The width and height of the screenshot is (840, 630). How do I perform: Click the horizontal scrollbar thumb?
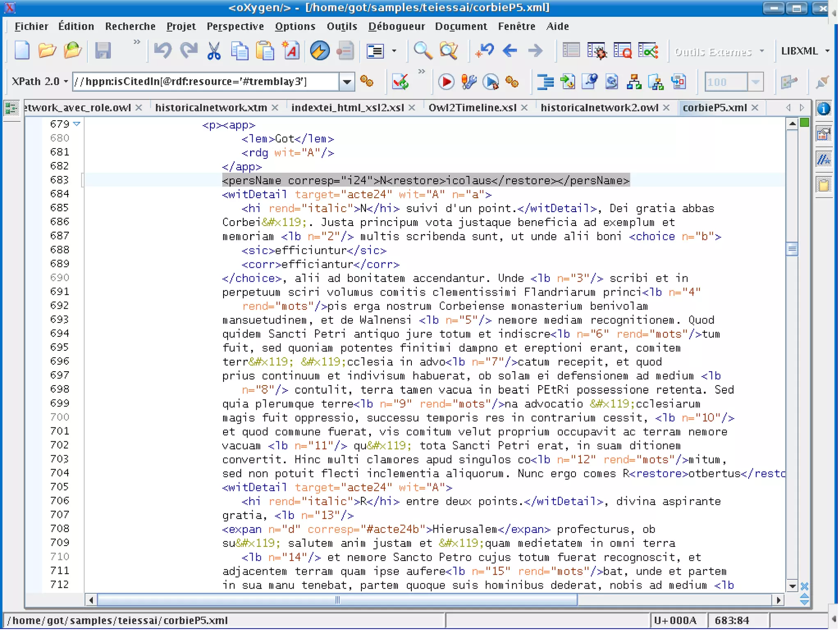[337, 600]
